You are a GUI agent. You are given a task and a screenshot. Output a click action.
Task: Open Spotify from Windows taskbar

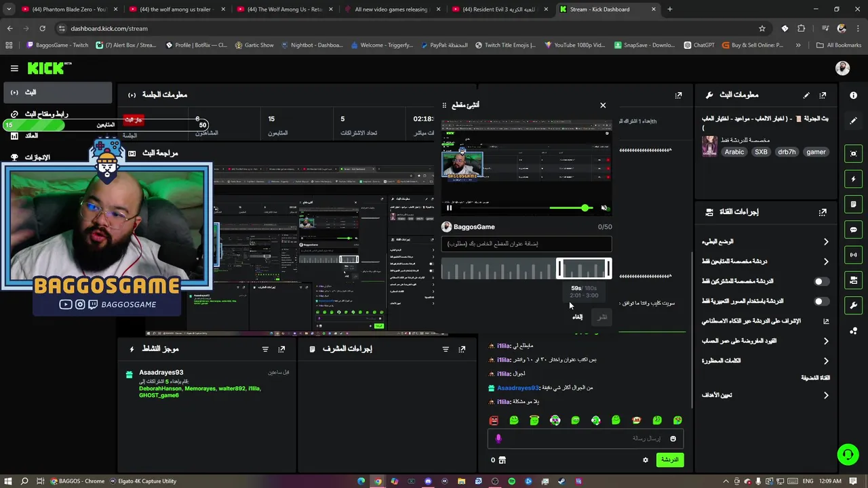[511, 481]
